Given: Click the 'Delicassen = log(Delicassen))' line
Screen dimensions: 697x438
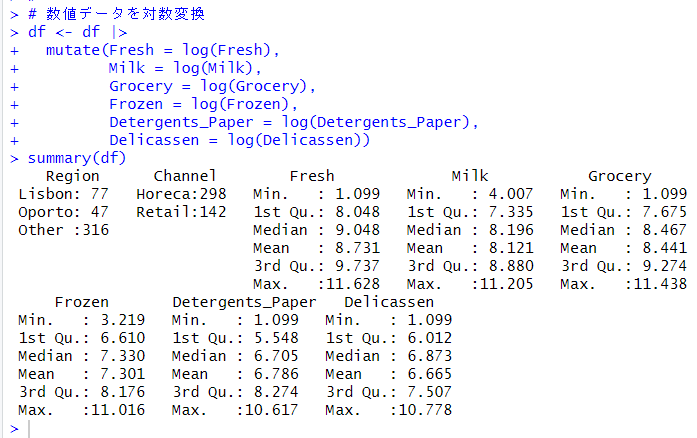Looking at the screenshot, I should [x=240, y=140].
